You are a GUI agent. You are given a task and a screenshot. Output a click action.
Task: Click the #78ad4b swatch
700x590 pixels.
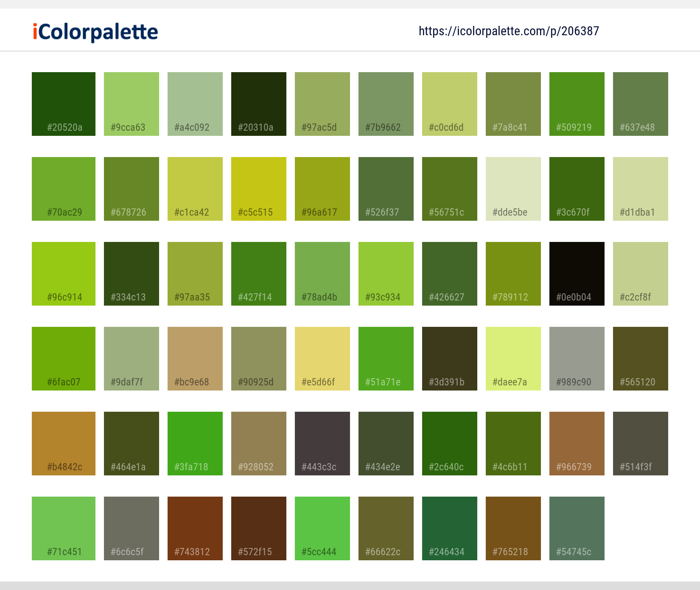tap(322, 274)
